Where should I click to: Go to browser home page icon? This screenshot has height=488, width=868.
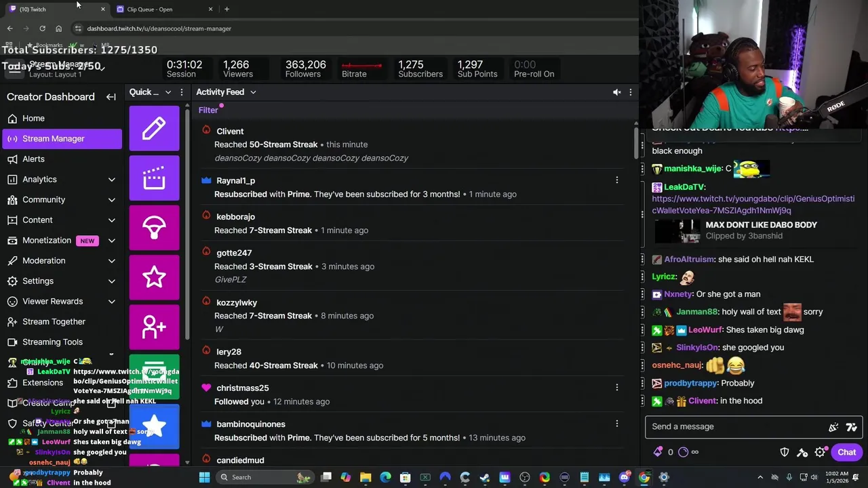click(x=58, y=28)
